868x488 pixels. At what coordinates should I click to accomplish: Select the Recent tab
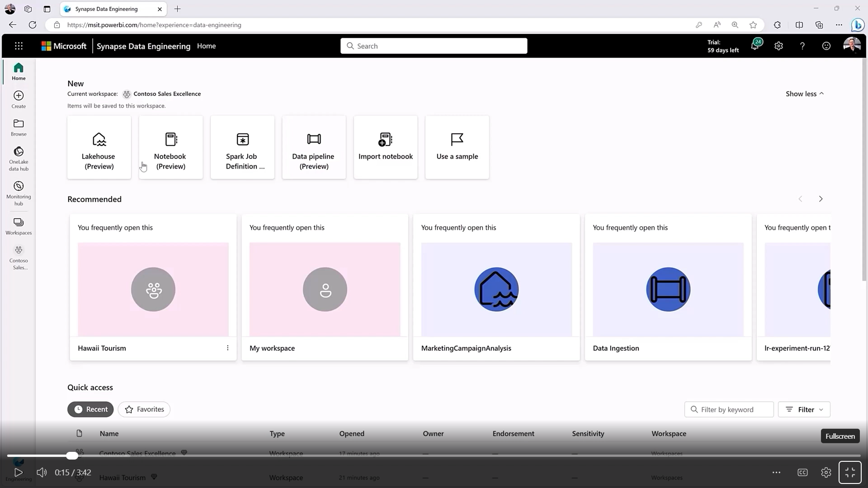[90, 409]
